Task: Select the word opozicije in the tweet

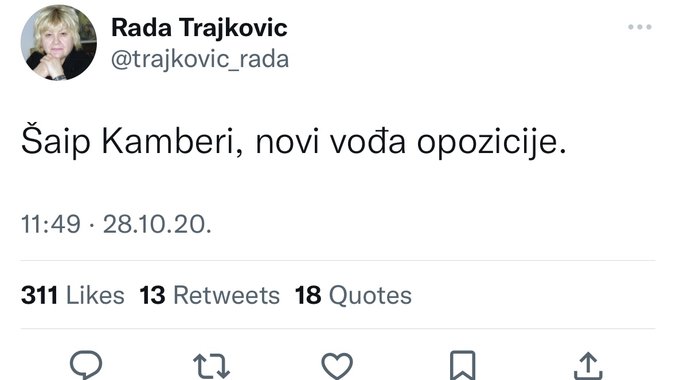Action: pos(491,142)
